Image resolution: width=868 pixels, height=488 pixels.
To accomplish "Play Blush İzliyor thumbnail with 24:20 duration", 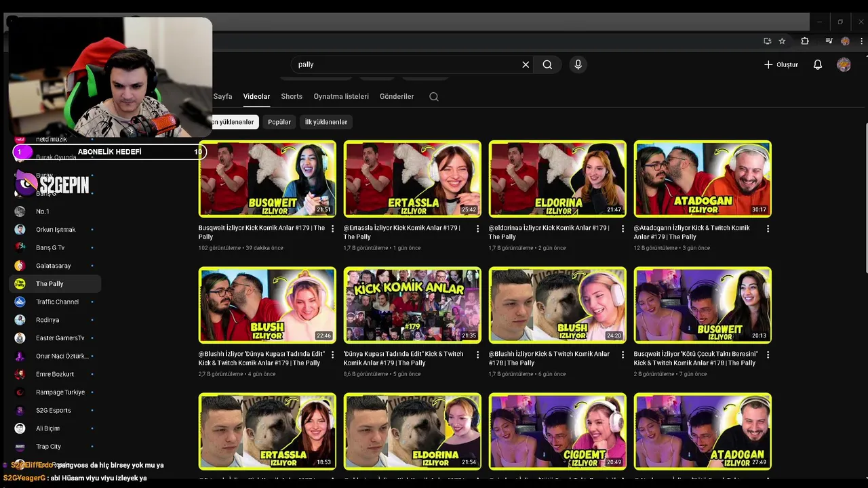I will pos(557,305).
